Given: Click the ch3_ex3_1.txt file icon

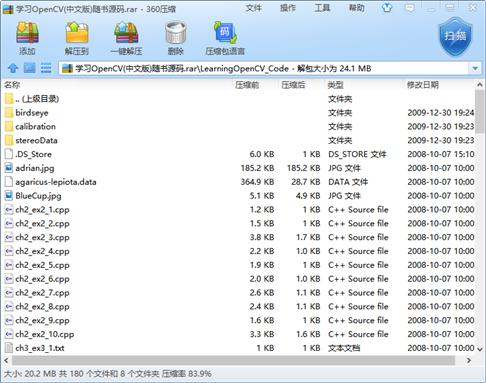Looking at the screenshot, I should pos(9,348).
